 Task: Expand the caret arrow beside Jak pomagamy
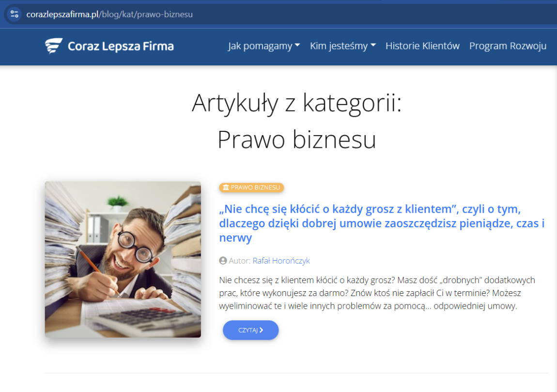point(297,46)
